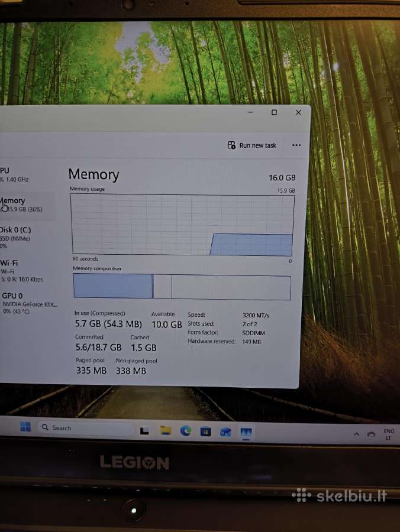Select GPU 0 NVIDIA GeForce entry

pos(29,303)
